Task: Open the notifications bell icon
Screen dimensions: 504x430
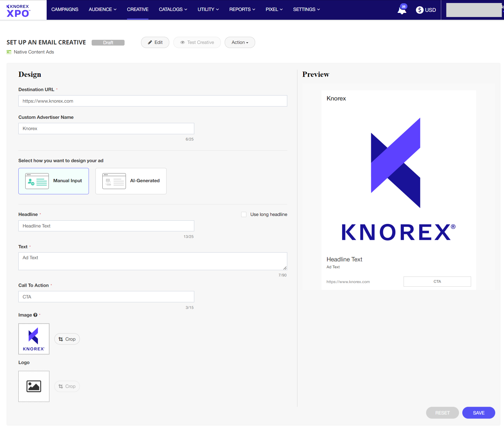Action: 402,10
